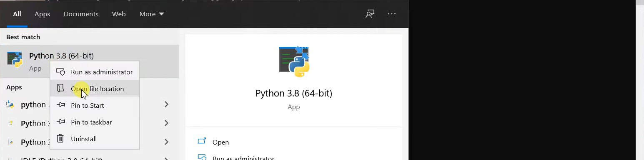
Task: Open the three-dots options menu
Action: pos(392,14)
